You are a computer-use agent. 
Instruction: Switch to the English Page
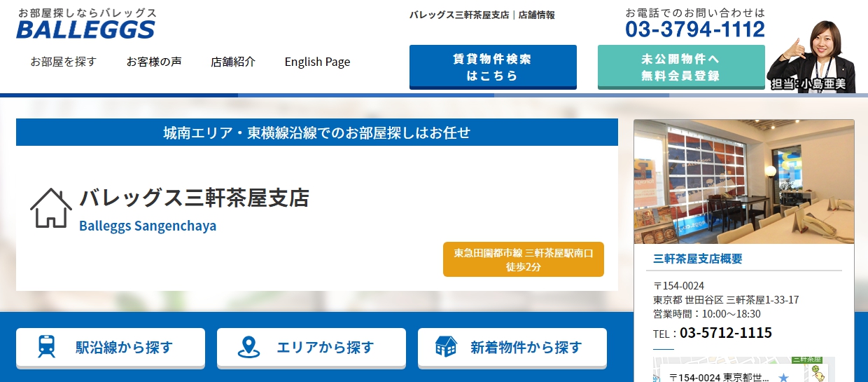click(x=317, y=62)
